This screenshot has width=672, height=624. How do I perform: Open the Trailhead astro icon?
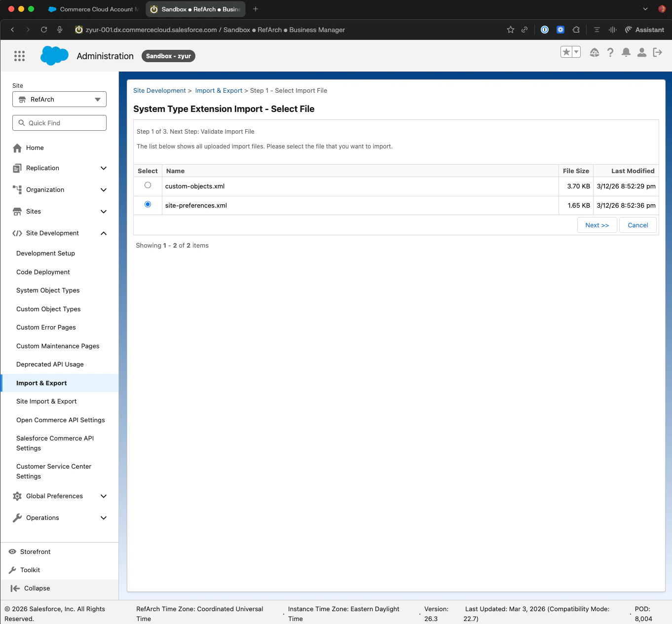coord(595,52)
